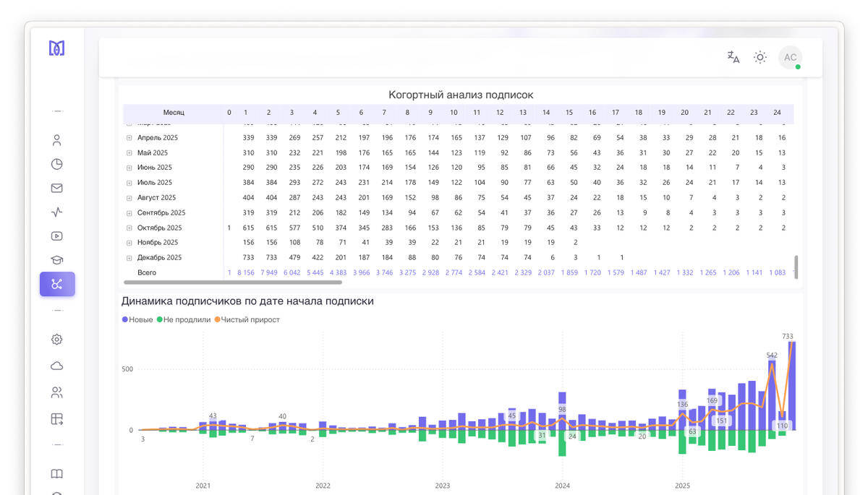Open the pie chart analytics icon
The image size is (868, 495).
pos(57,164)
